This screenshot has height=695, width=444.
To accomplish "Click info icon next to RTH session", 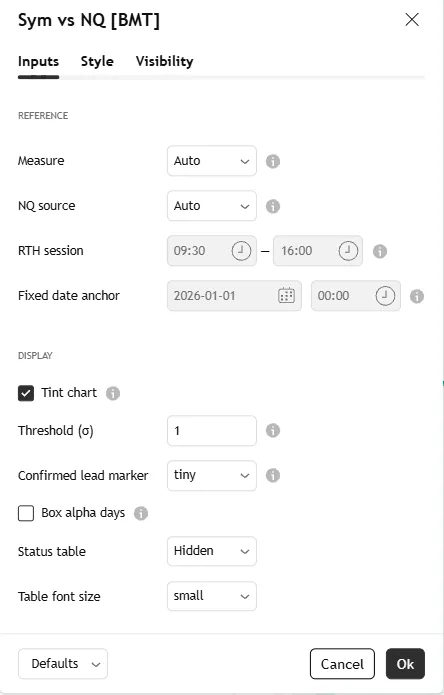I will pos(380,251).
